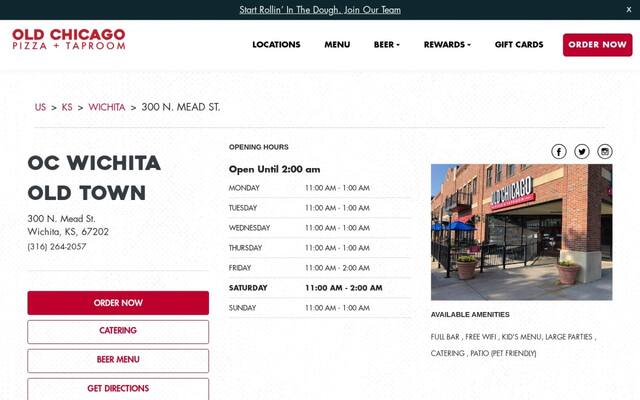Navigate to KS breadcrumb
Screen dimensions: 640x400
tap(67, 107)
